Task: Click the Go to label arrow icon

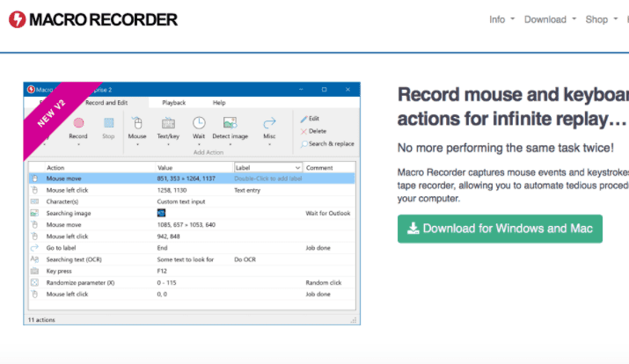Action: [34, 248]
